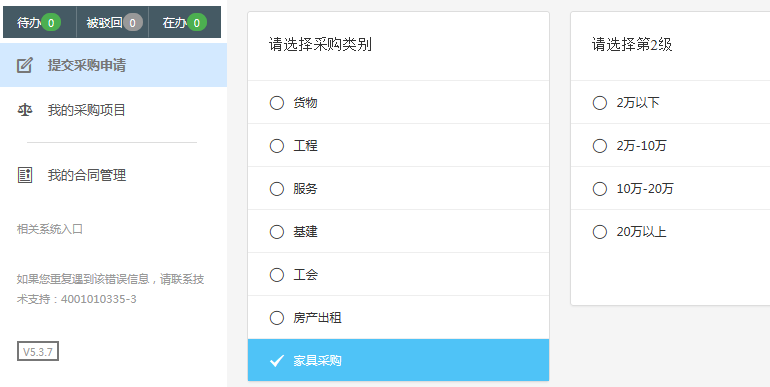Screen dimensions: 770x387
Task: Click the V5.3.7 version label
Action: click(38, 351)
